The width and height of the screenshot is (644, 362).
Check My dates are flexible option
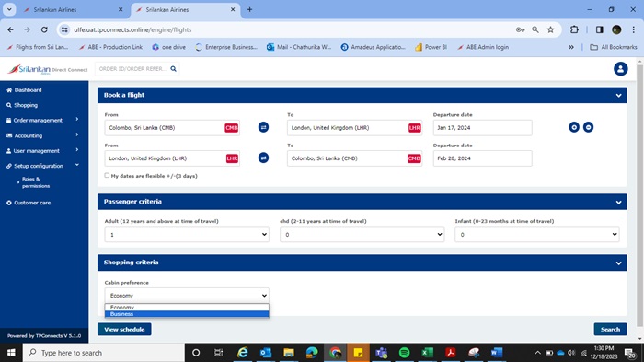point(107,175)
